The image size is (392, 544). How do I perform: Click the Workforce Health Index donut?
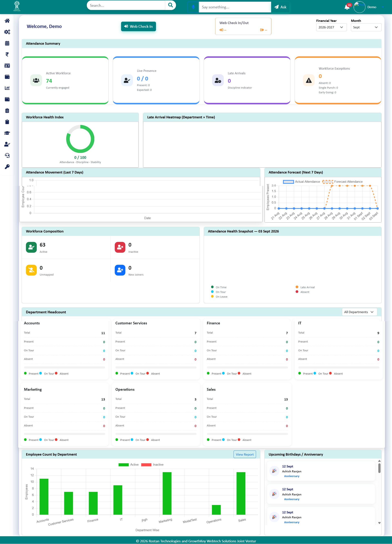(80, 139)
